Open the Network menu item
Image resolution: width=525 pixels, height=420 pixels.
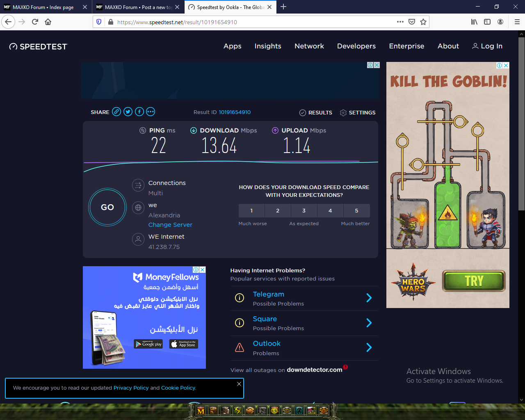point(309,46)
